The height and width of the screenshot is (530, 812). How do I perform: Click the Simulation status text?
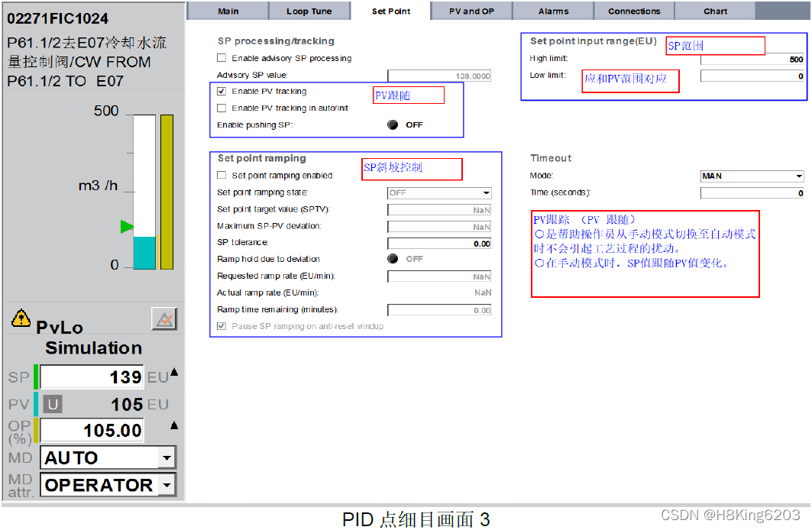coord(93,347)
